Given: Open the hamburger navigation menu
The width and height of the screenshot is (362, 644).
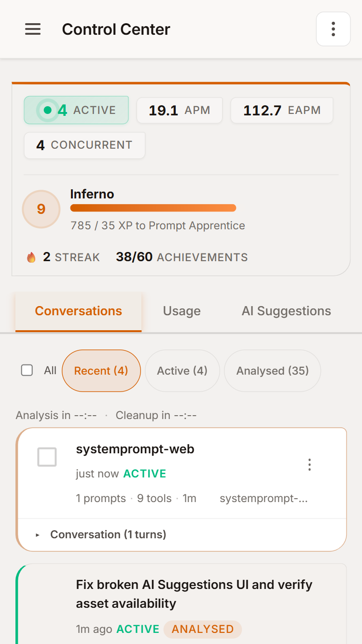Looking at the screenshot, I should pos(33,29).
